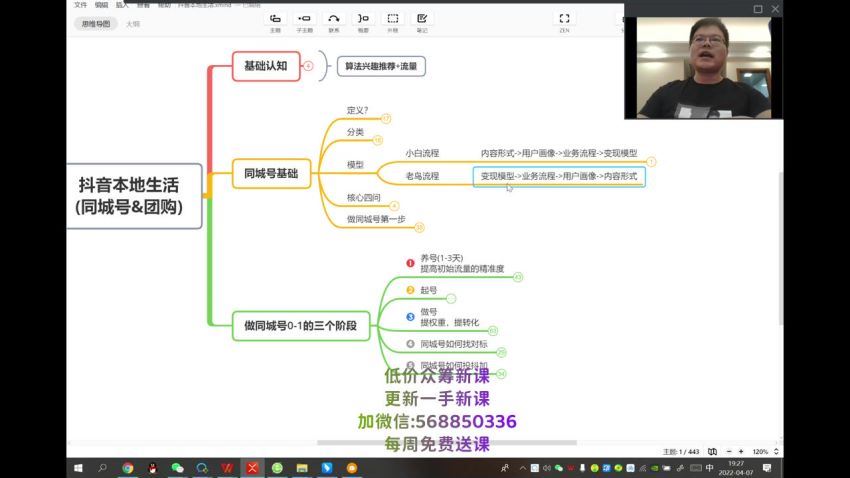
Task: Expand the 核心四问 branch bubble
Action: point(394,206)
